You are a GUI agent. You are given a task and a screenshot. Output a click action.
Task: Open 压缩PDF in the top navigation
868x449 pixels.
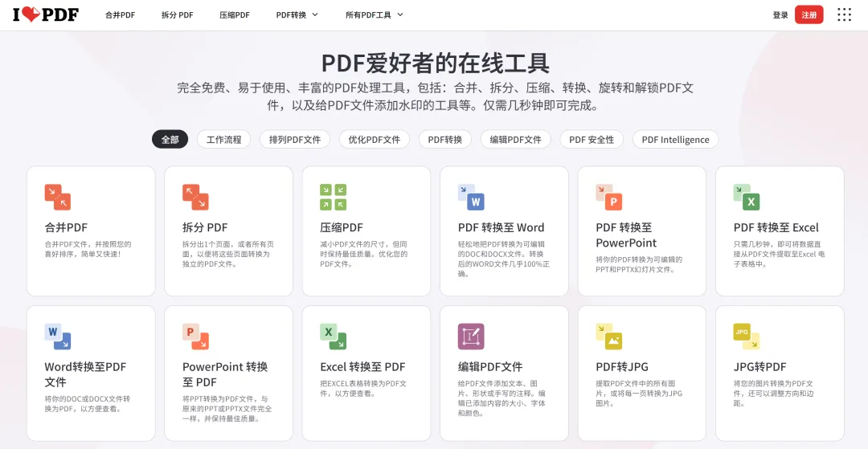pos(235,15)
